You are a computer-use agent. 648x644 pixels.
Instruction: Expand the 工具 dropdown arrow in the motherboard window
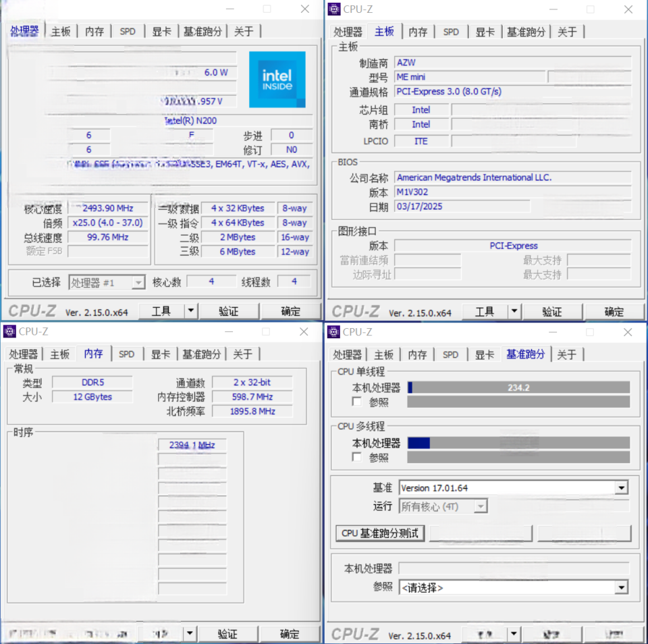point(514,311)
